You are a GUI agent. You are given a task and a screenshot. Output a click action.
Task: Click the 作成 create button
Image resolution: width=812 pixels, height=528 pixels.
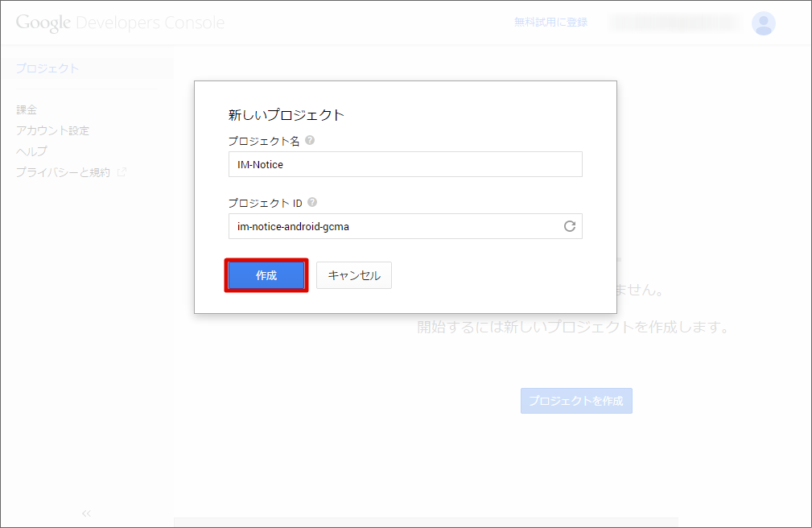click(x=266, y=275)
